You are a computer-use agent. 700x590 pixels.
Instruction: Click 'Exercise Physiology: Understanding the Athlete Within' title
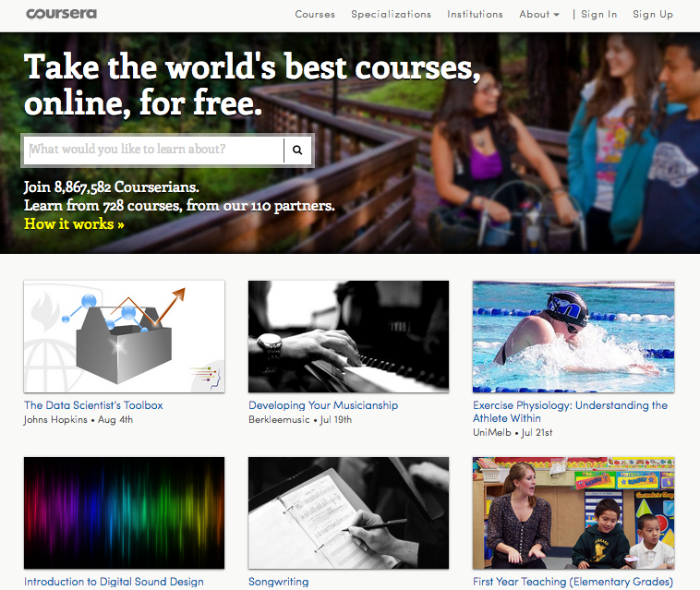tap(570, 412)
